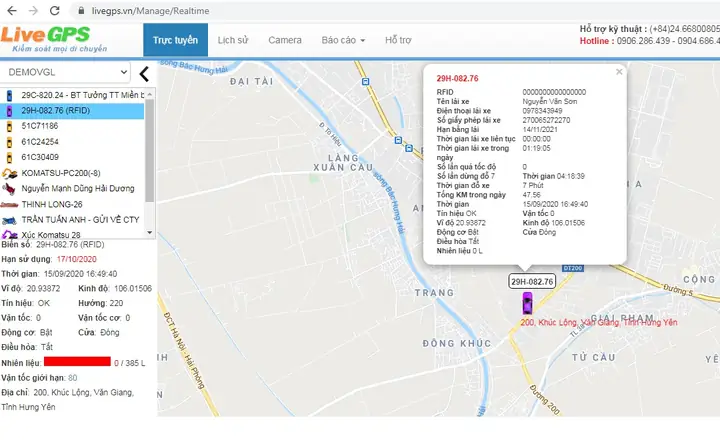Screen dimensions: 720x440
Task: Switch to the Trực tuyến tab
Action: [176, 40]
